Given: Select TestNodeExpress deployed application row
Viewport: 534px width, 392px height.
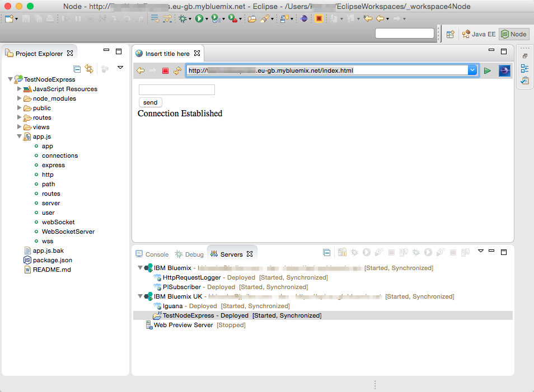Looking at the screenshot, I should coord(323,315).
